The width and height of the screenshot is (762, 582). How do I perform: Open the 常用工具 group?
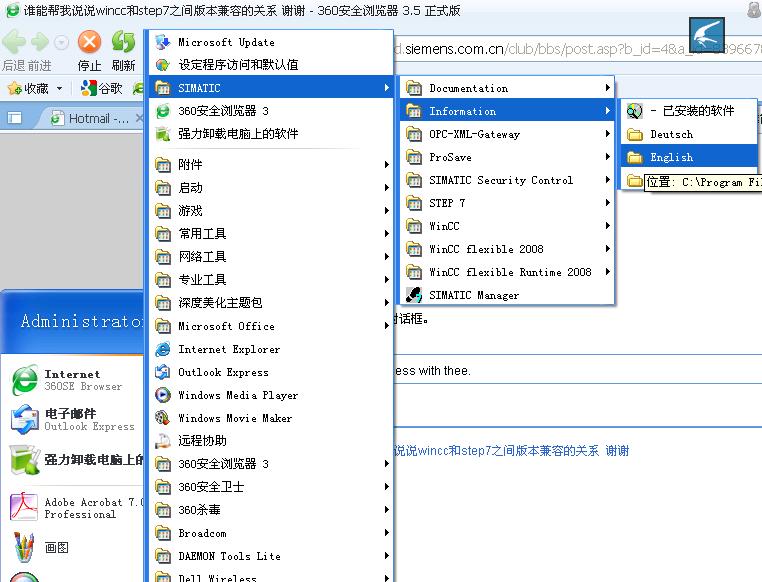271,234
